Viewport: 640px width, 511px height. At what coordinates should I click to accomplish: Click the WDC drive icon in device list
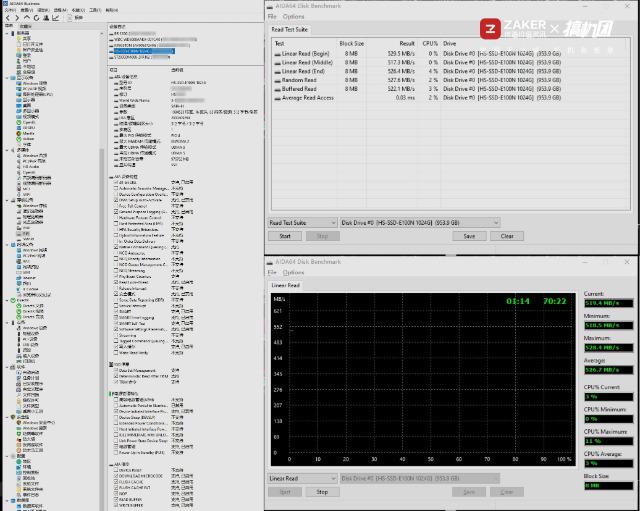point(111,40)
